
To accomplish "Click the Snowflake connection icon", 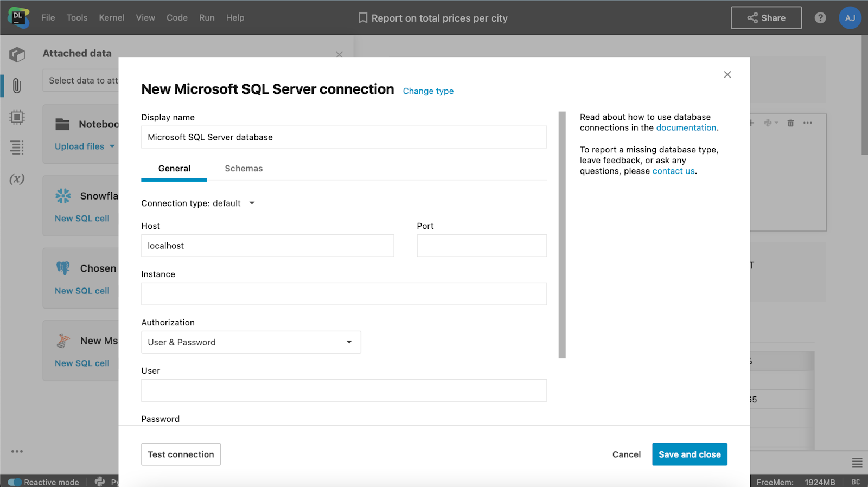I will click(x=63, y=196).
